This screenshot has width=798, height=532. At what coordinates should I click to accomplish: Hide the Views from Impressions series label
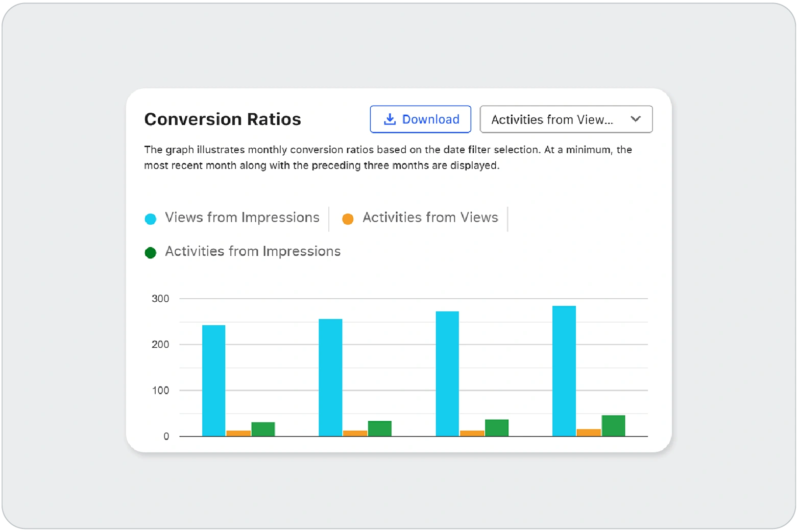pyautogui.click(x=242, y=217)
